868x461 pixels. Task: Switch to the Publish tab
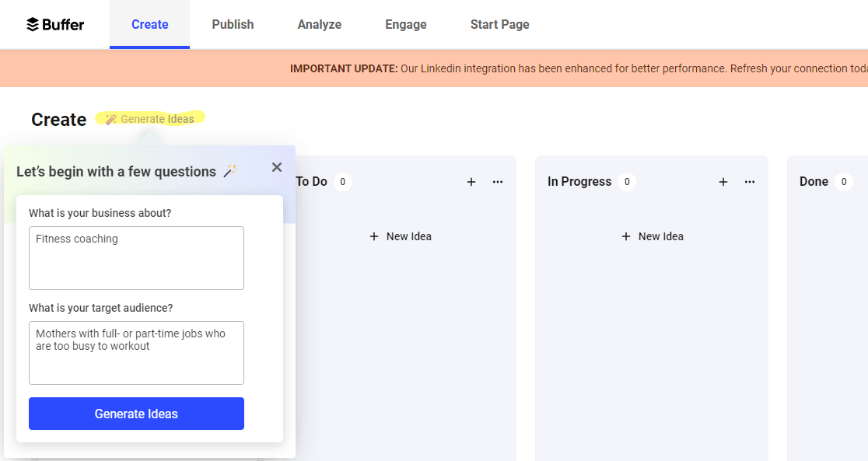coord(233,24)
